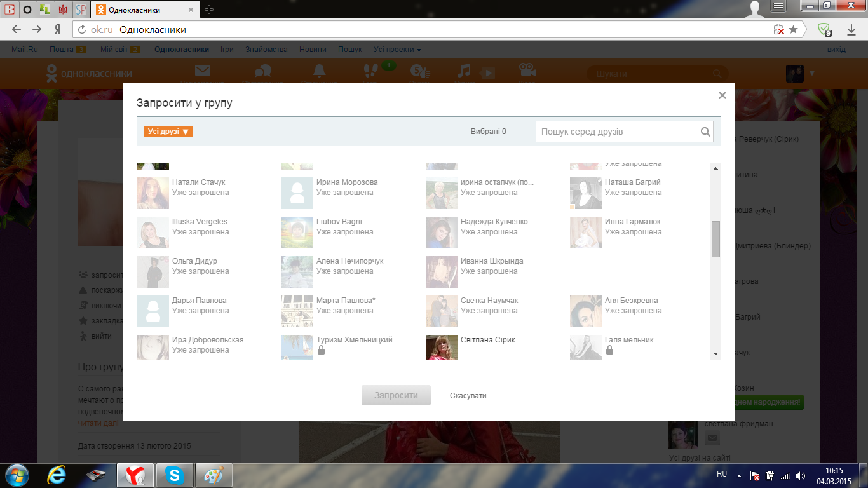Click the Марта Павлова* avatar thumbnail

tap(297, 311)
